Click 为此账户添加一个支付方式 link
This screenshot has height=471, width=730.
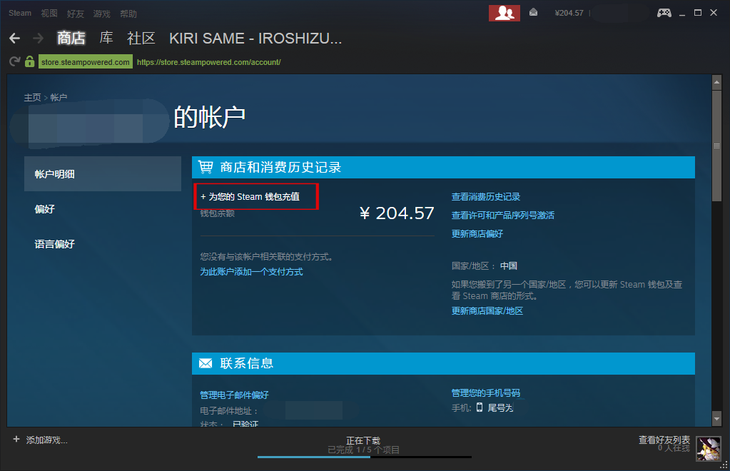click(x=251, y=271)
